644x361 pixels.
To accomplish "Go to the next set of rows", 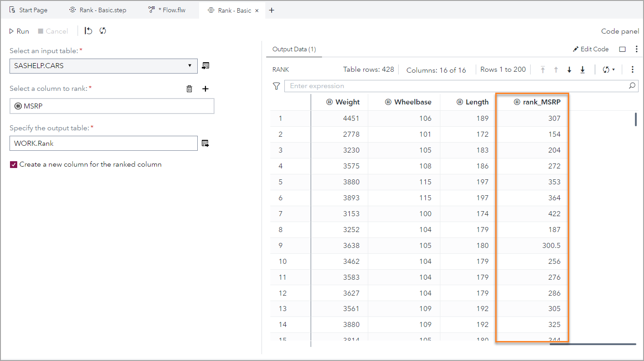I will coord(569,69).
